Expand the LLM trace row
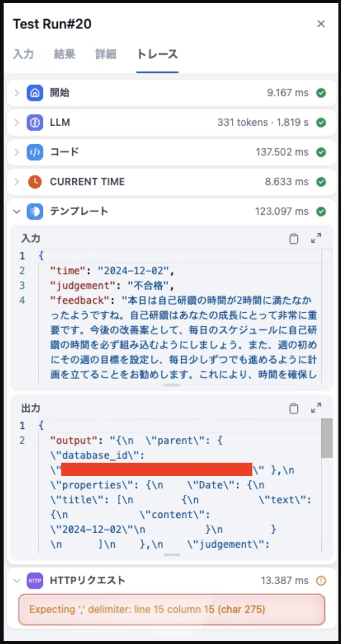This screenshot has width=341, height=644. pyautogui.click(x=16, y=123)
